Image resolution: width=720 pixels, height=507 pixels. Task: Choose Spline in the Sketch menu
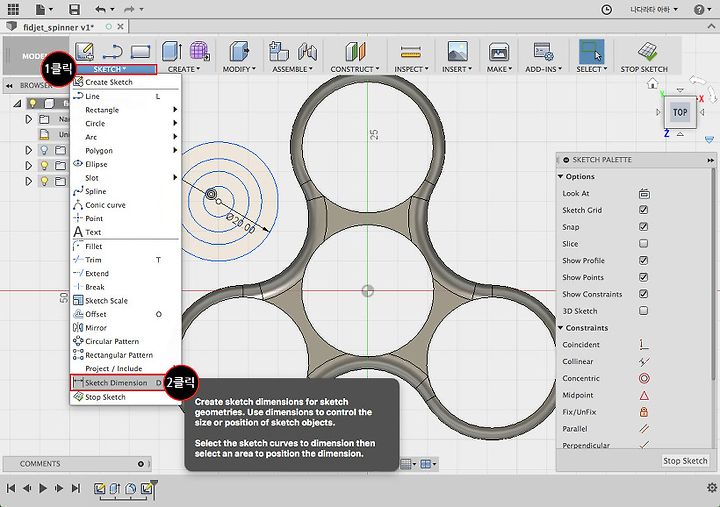(x=125, y=192)
